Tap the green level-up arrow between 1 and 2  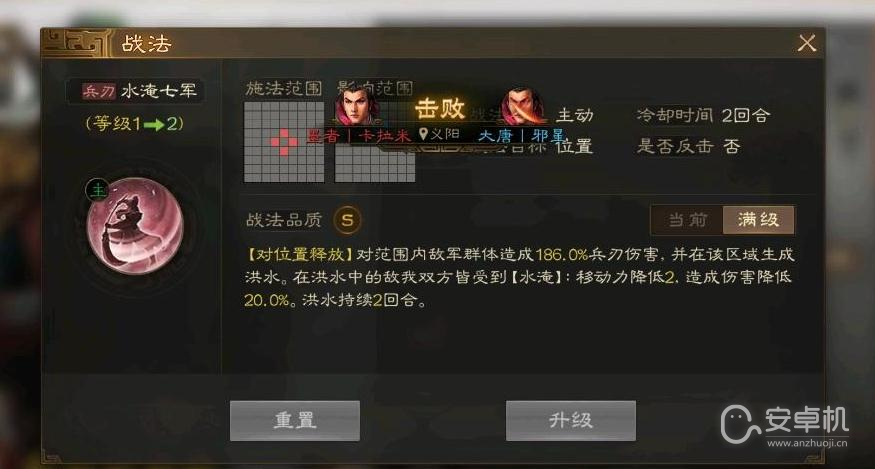click(153, 125)
